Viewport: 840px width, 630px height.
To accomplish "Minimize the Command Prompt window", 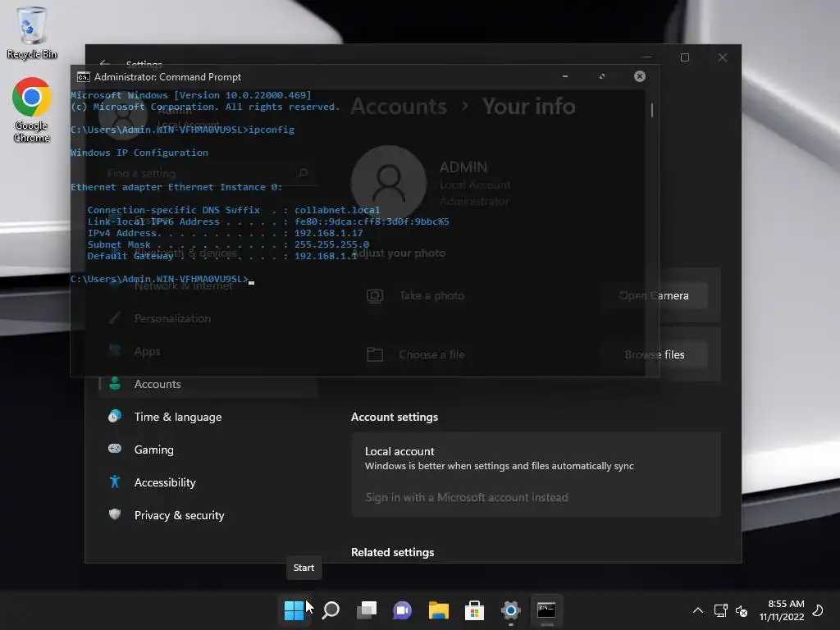I will [565, 76].
